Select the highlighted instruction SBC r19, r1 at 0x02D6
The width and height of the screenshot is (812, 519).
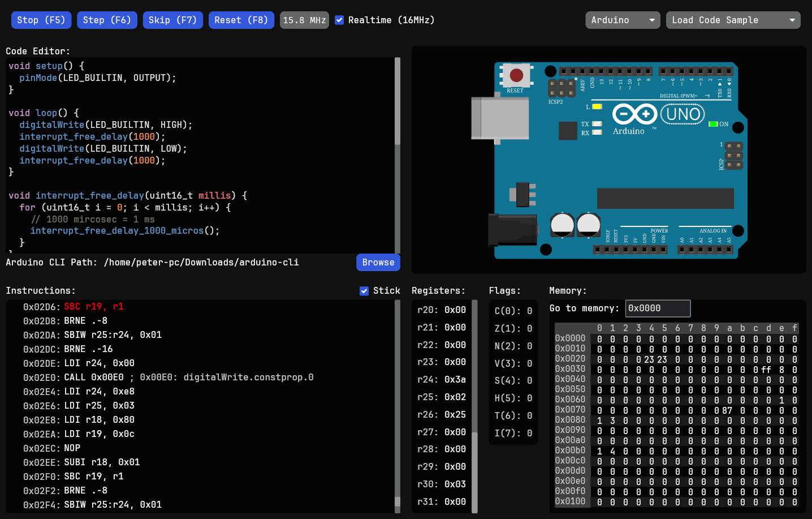(94, 307)
